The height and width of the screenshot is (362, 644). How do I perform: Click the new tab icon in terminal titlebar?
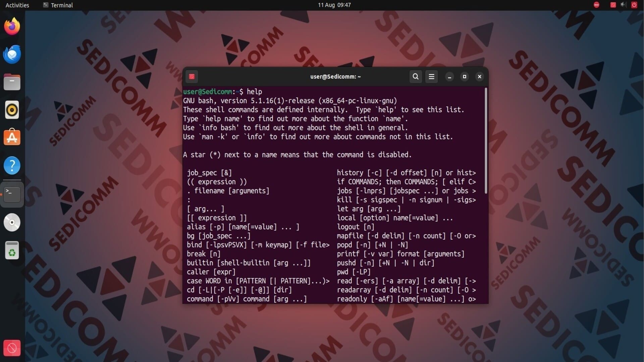(192, 76)
